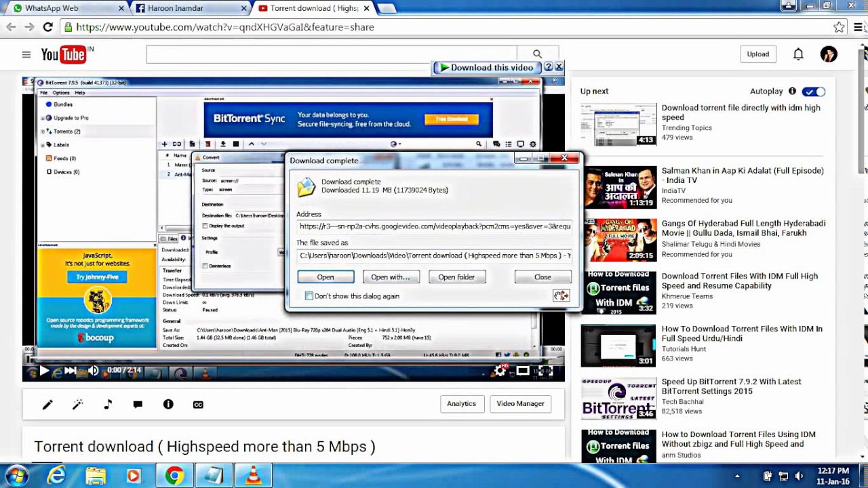This screenshot has width=868, height=488.
Task: Switch player to theater mode
Action: (523, 371)
